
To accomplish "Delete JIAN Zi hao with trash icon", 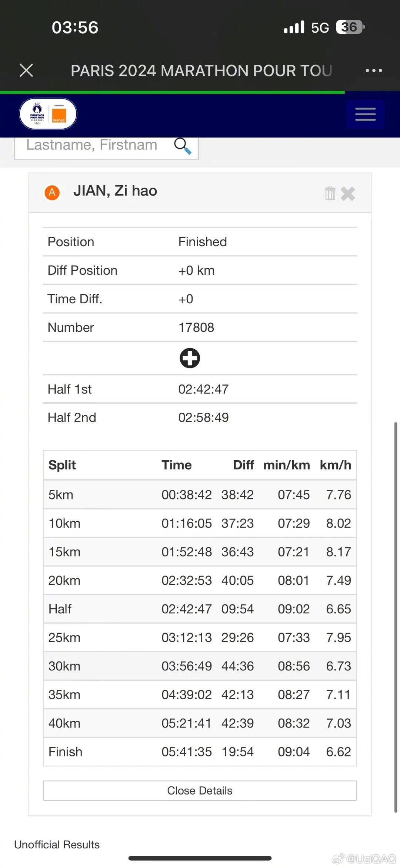I will coord(330,194).
